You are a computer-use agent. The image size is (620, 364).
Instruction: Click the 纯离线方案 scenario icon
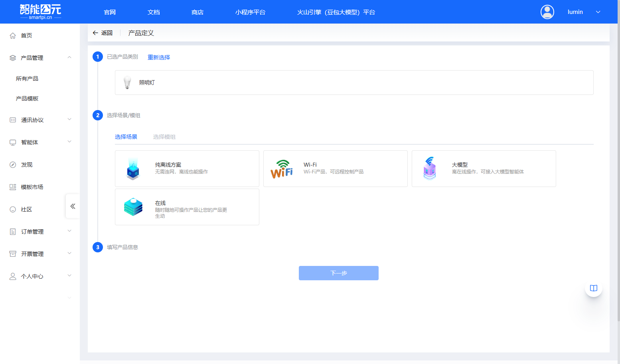(x=133, y=169)
